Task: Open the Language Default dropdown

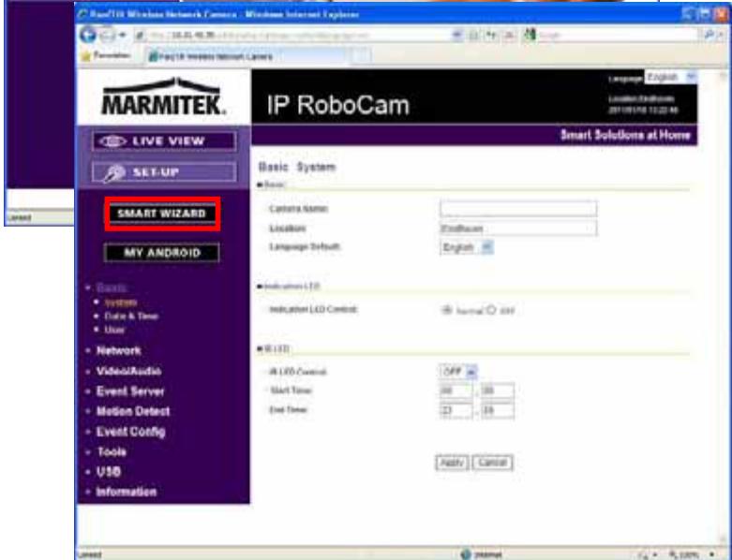Action: click(467, 247)
